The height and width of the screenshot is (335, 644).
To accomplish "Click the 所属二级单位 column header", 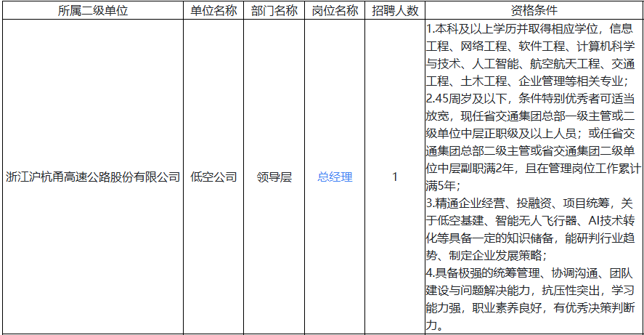I will click(93, 11).
